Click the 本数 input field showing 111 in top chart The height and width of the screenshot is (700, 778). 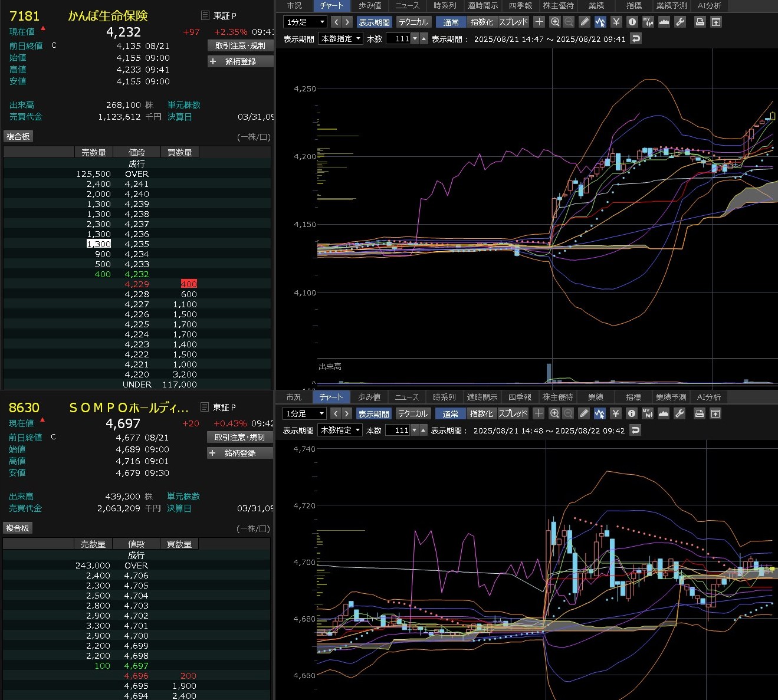[398, 39]
